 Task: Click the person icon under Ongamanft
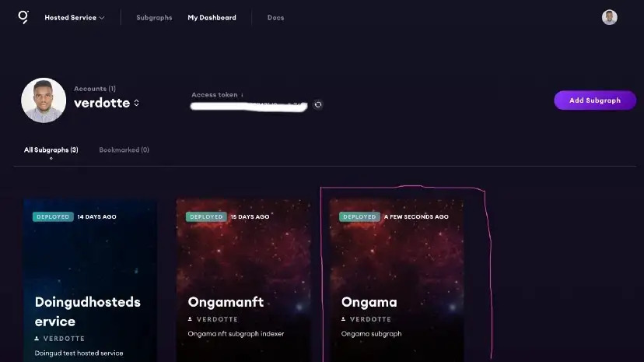pyautogui.click(x=190, y=319)
